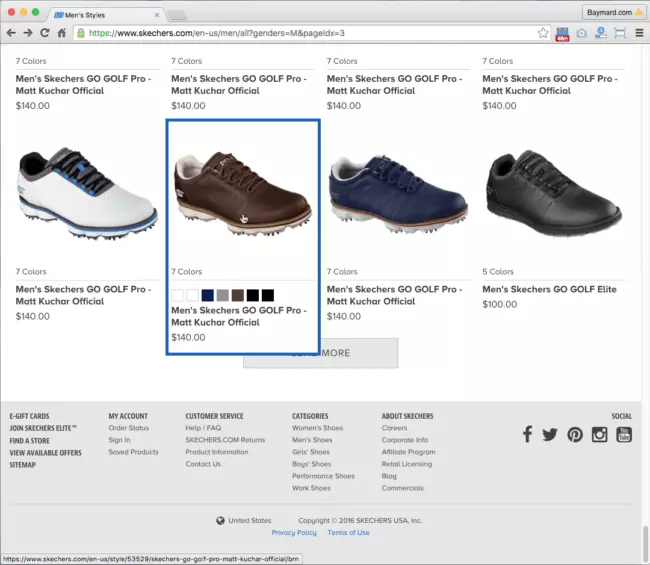Reload the page in browser
The height and width of the screenshot is (565, 650).
[x=45, y=33]
